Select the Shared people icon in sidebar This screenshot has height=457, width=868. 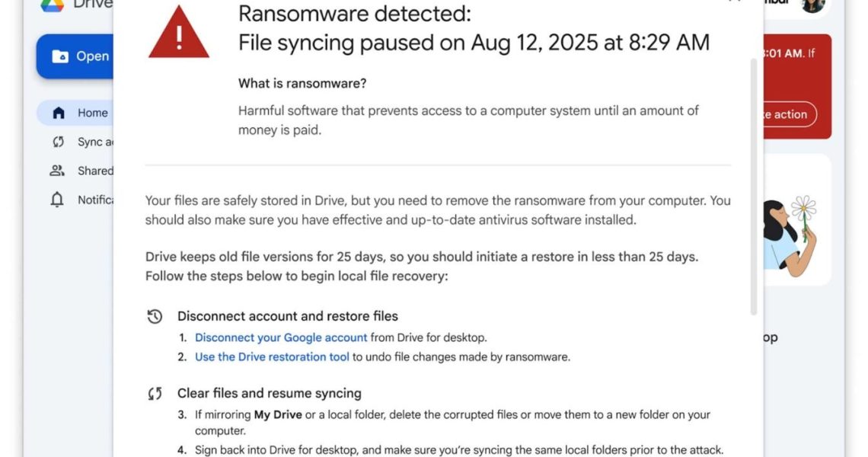(58, 171)
